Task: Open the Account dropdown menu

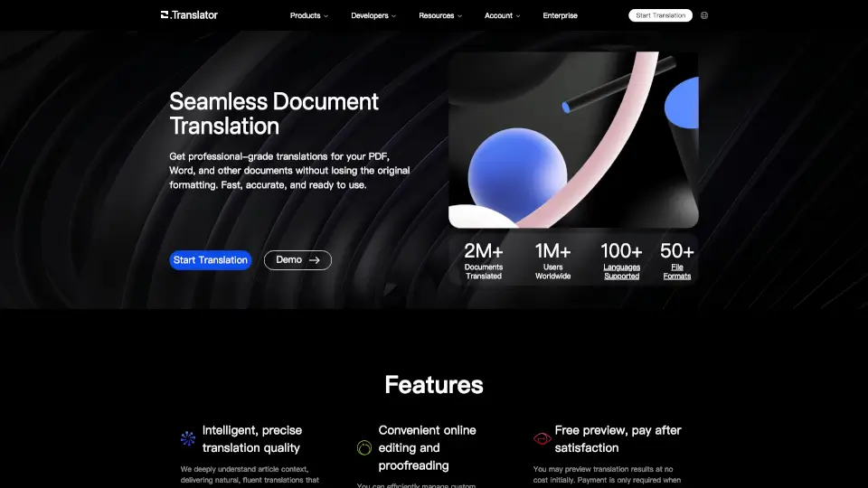Action: pos(502,15)
